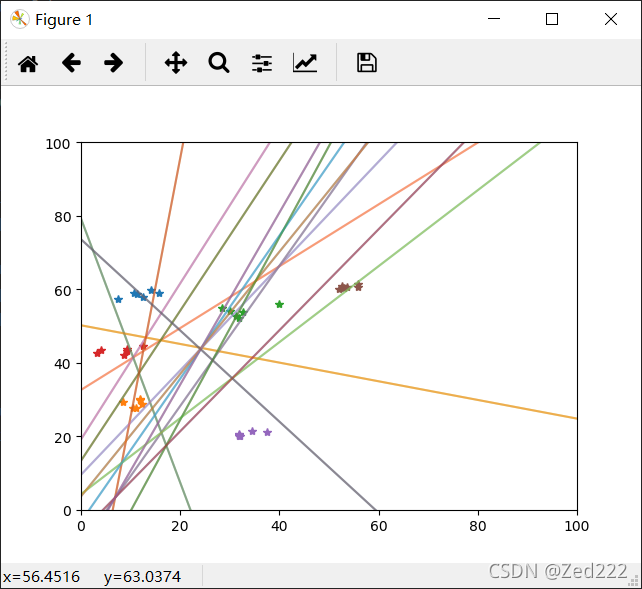Click the orange star cluster in the plot
This screenshot has width=642, height=589.
[133, 404]
